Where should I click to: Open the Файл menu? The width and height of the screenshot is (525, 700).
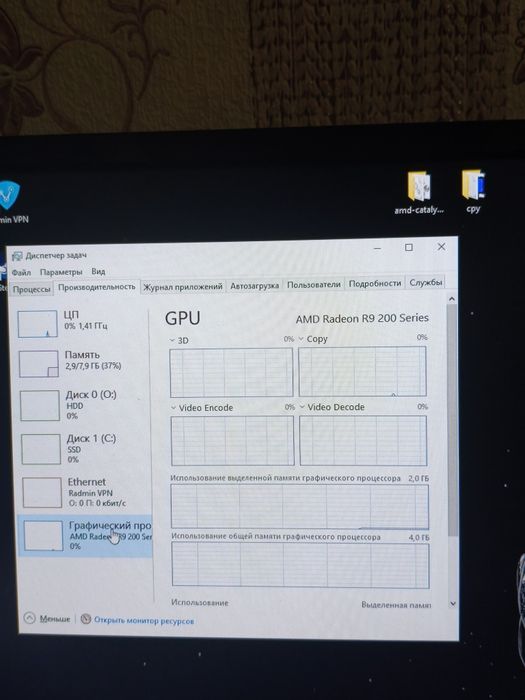click(x=21, y=272)
